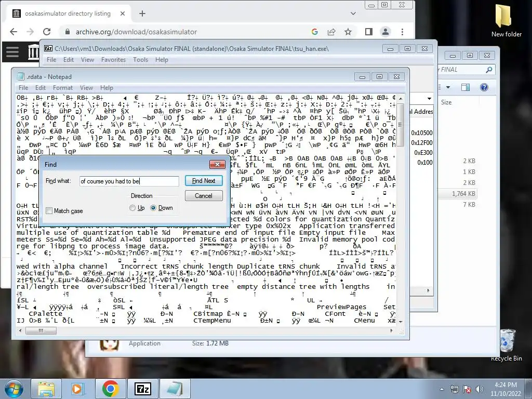The height and width of the screenshot is (399, 532).
Task: Open the taskbar clock and date
Action: coord(506,389)
